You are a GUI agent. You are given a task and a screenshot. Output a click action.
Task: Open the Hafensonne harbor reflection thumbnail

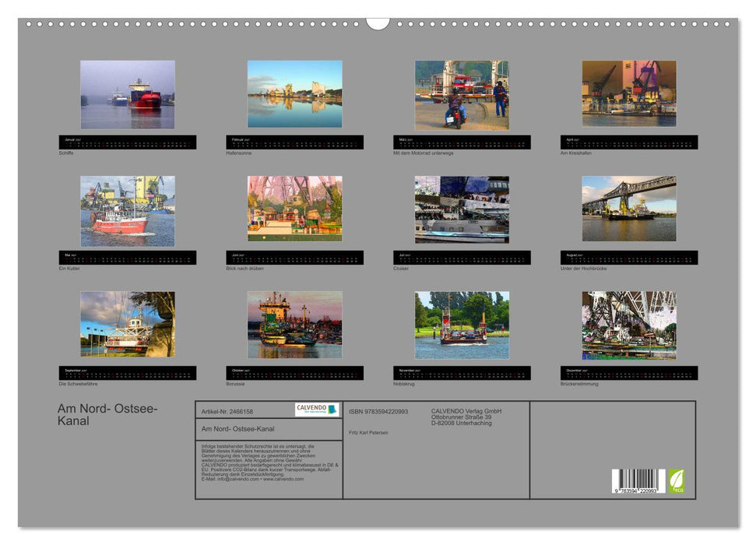294,94
